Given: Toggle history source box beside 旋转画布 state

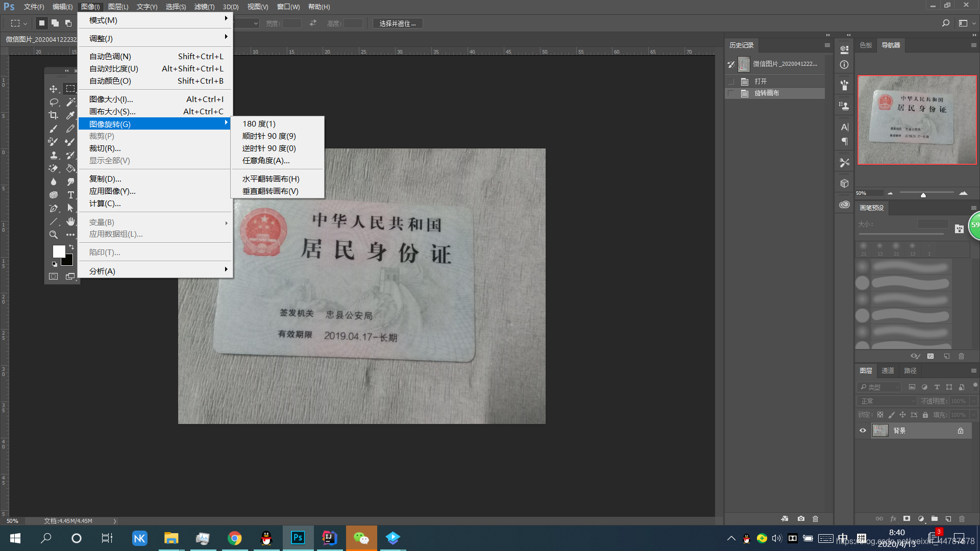Looking at the screenshot, I should tap(731, 93).
